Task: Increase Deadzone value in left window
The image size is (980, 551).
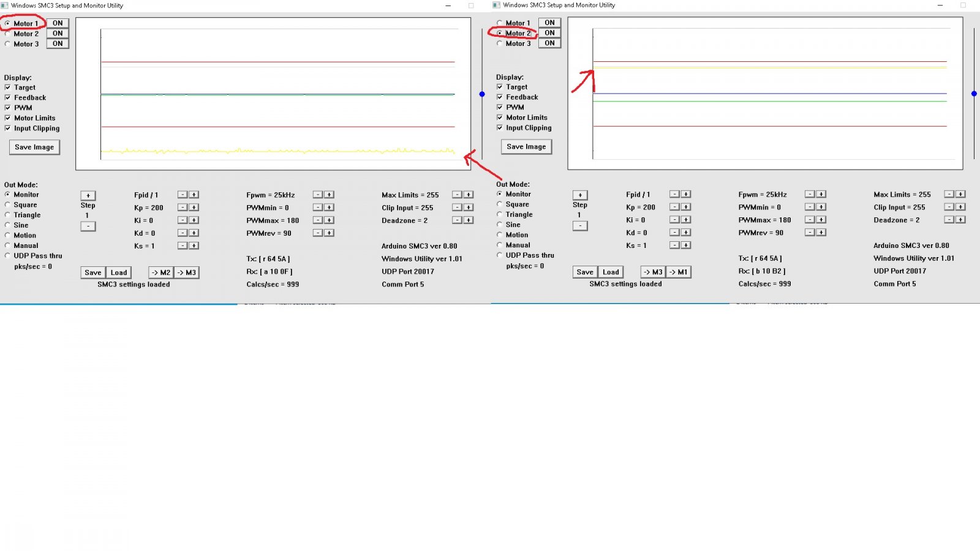Action: 469,220
